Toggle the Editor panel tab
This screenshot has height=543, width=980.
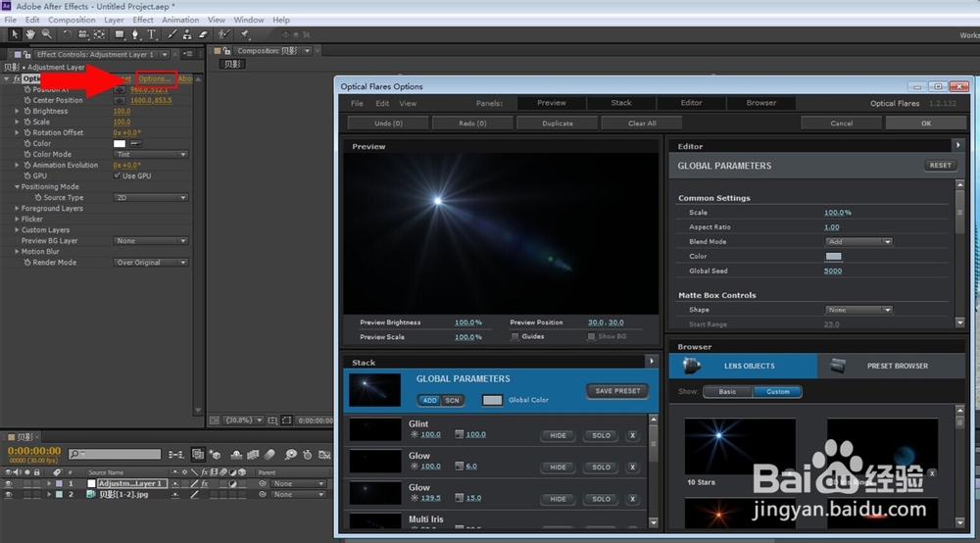pos(691,103)
